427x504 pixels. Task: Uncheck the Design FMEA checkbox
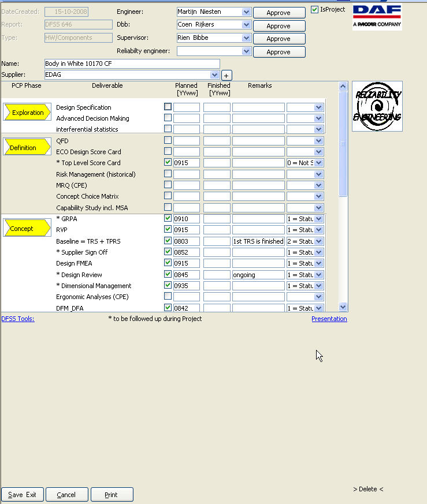click(168, 263)
